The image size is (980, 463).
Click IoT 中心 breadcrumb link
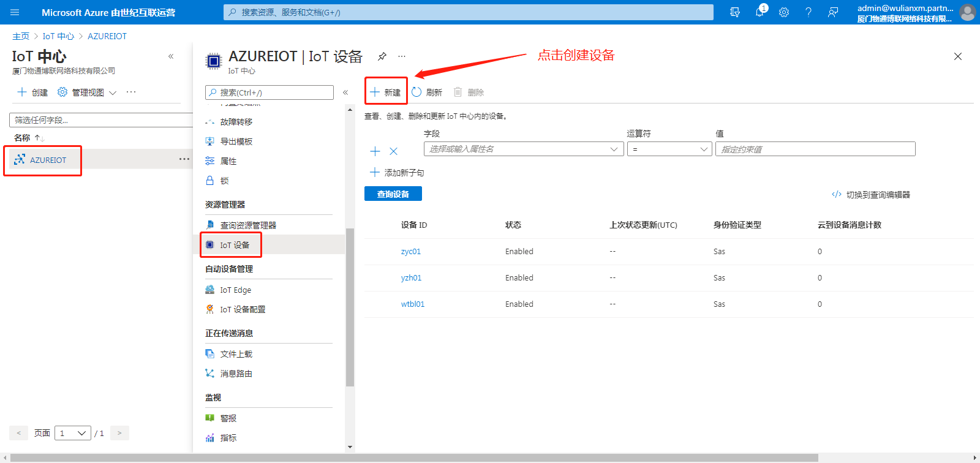(58, 36)
